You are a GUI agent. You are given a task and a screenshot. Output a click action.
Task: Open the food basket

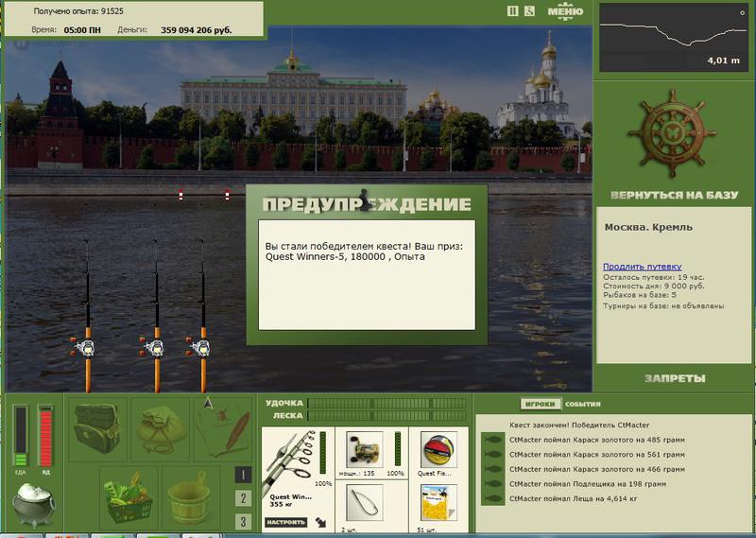pos(129,498)
